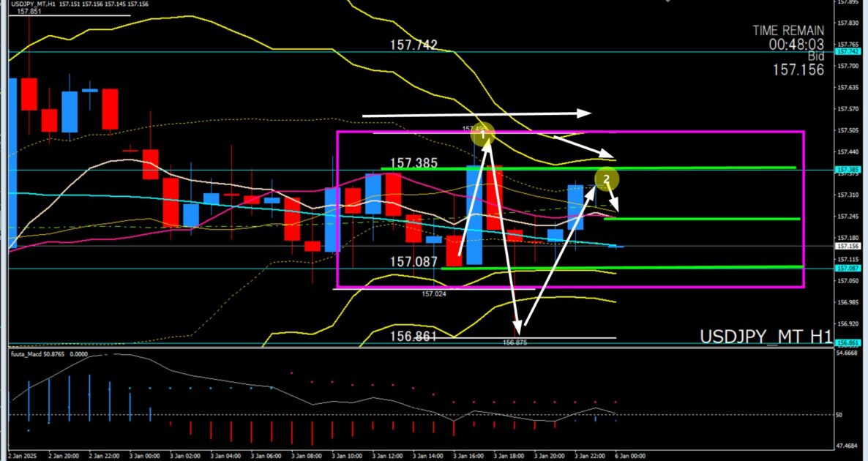Click the 6 Jan 00:00 time axis label
The width and height of the screenshot is (868, 461).
pos(629,454)
